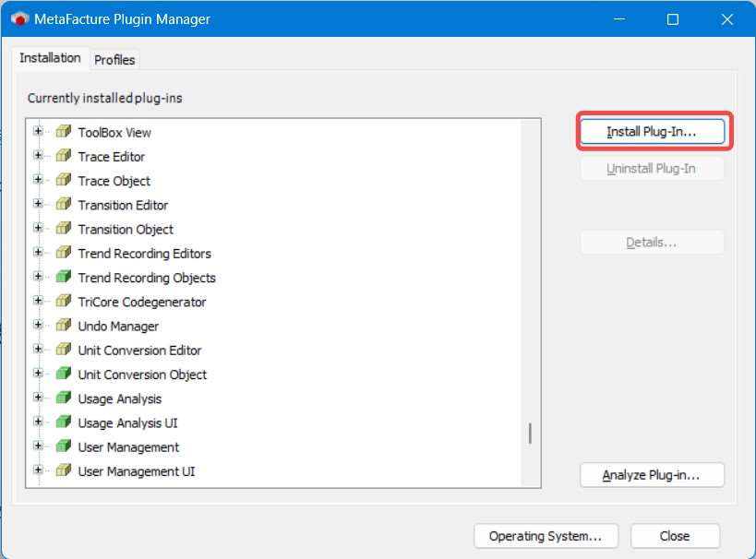This screenshot has width=756, height=559.
Task: Select the Trend Recording Editors row text
Action: [145, 254]
